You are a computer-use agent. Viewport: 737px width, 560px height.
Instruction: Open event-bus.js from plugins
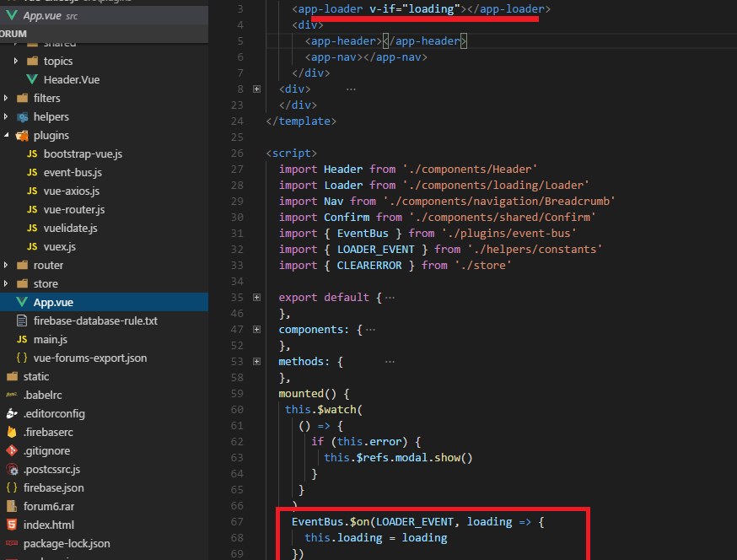pyautogui.click(x=73, y=173)
